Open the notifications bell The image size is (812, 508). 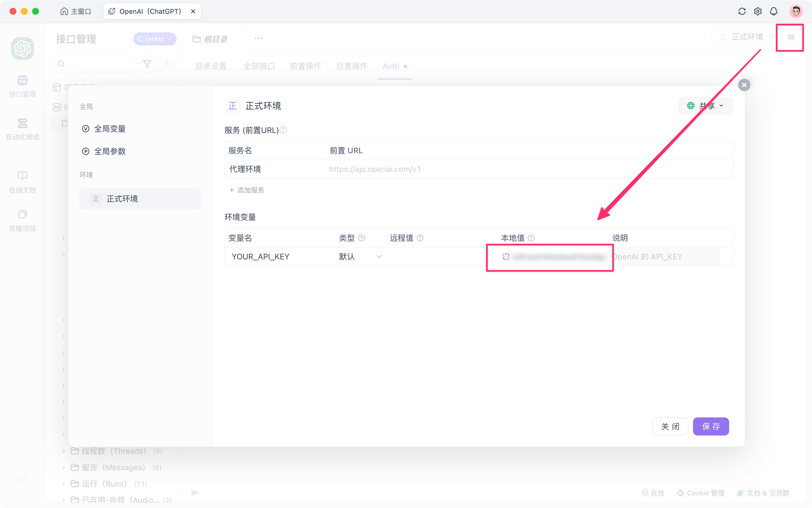point(773,11)
